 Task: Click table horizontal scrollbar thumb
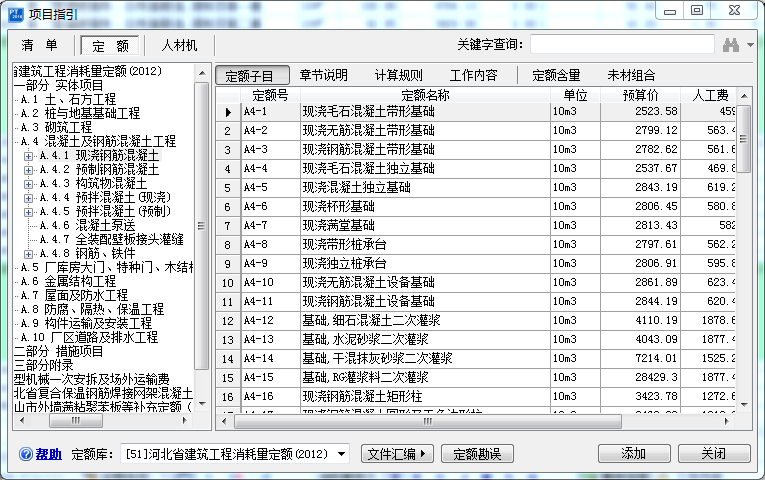point(428,421)
